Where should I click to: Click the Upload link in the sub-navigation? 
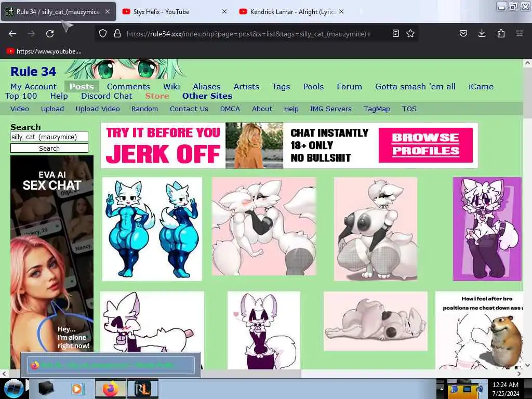coord(52,109)
